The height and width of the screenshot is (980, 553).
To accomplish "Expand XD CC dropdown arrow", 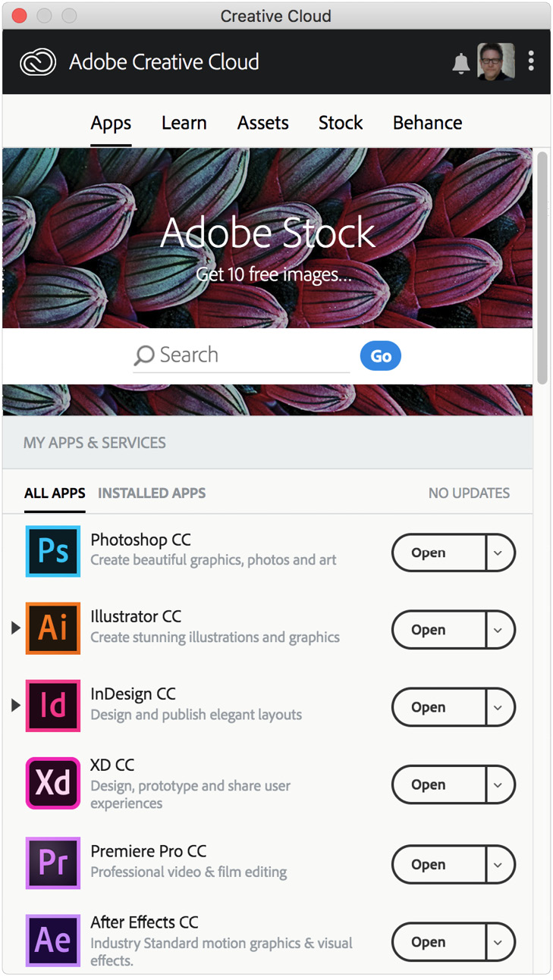I will pos(499,784).
